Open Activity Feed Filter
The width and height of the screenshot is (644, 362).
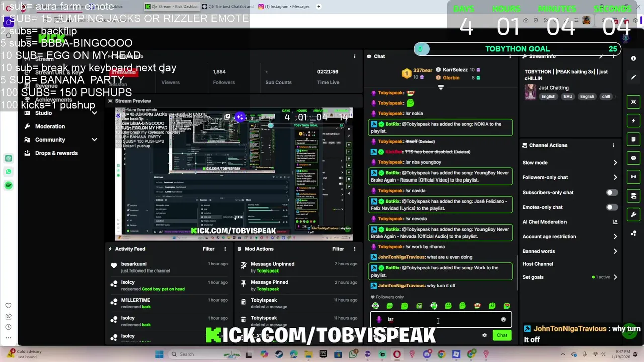click(x=208, y=249)
